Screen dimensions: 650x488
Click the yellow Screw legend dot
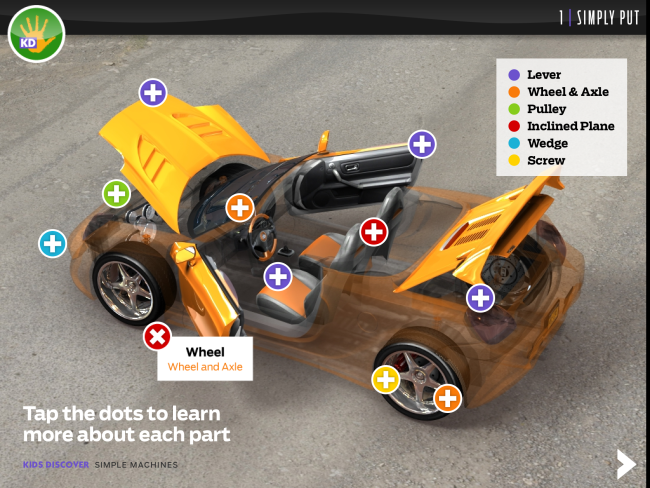514,160
